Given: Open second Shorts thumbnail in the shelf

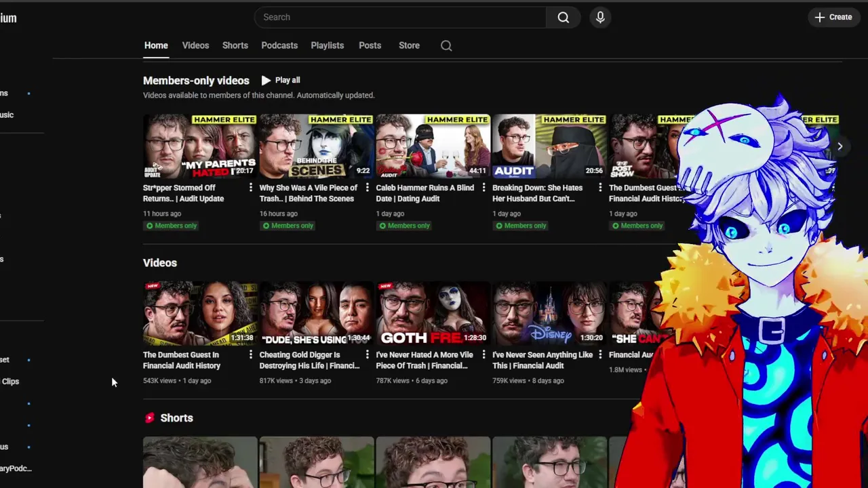Looking at the screenshot, I should [317, 462].
